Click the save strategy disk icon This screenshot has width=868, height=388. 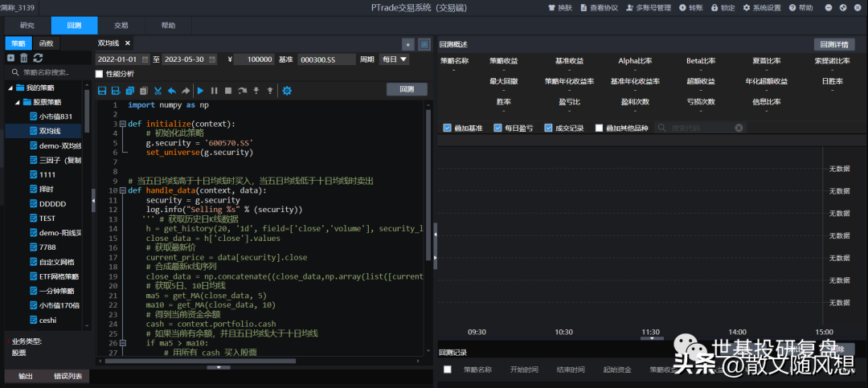coord(102,91)
